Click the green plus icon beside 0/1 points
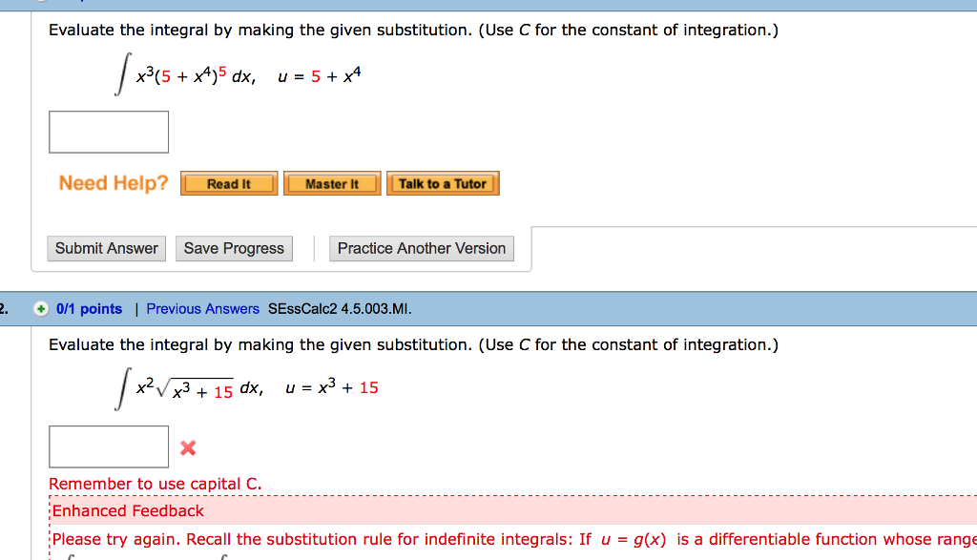 click(41, 309)
